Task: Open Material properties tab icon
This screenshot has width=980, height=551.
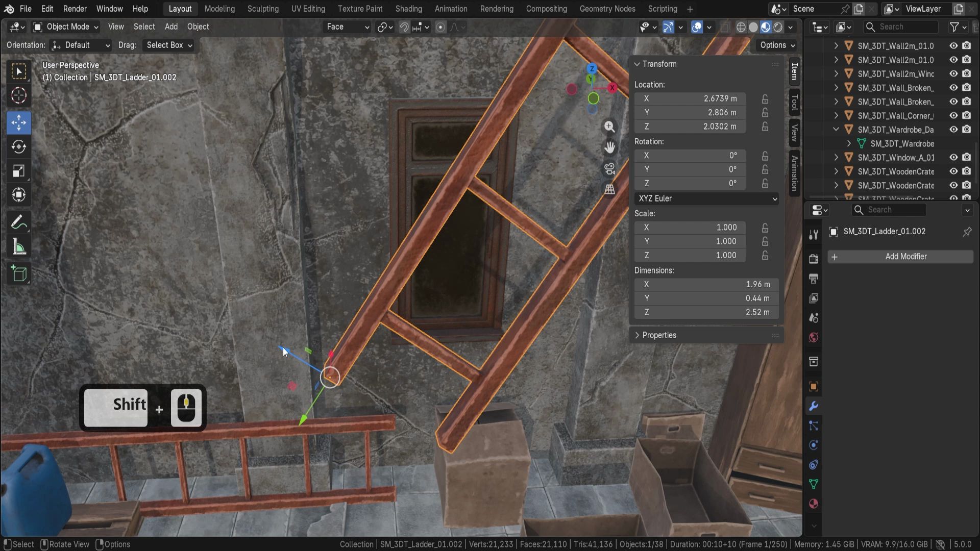Action: [814, 504]
